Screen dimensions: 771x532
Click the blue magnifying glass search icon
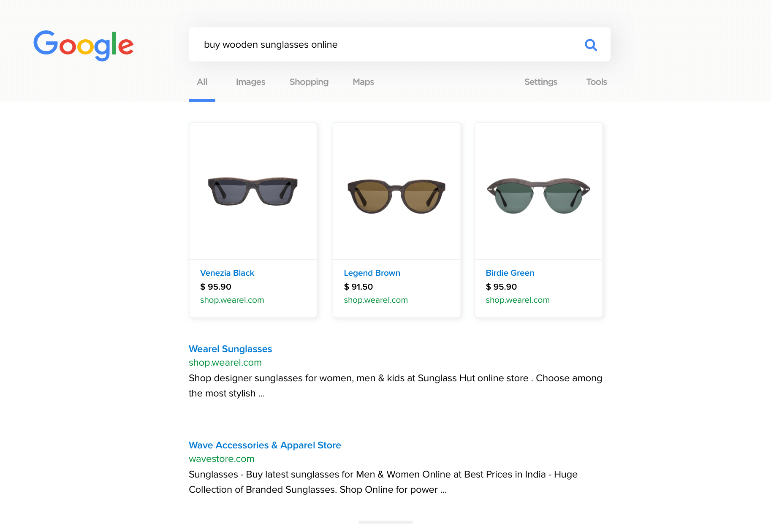[591, 45]
